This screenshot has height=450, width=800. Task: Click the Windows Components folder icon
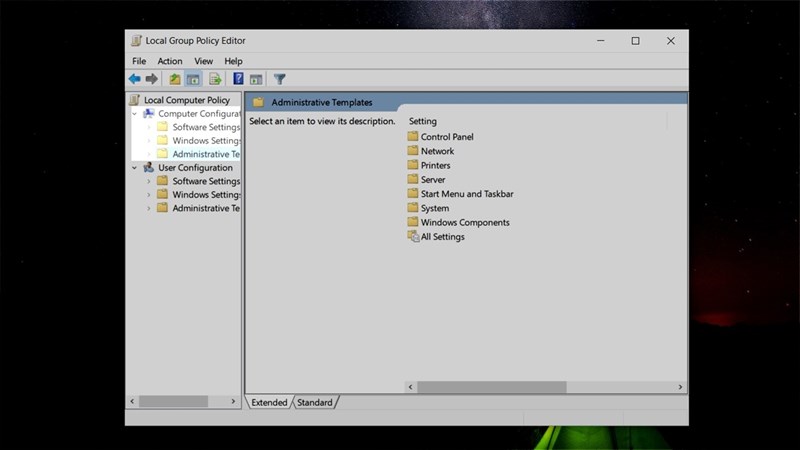pyautogui.click(x=413, y=222)
